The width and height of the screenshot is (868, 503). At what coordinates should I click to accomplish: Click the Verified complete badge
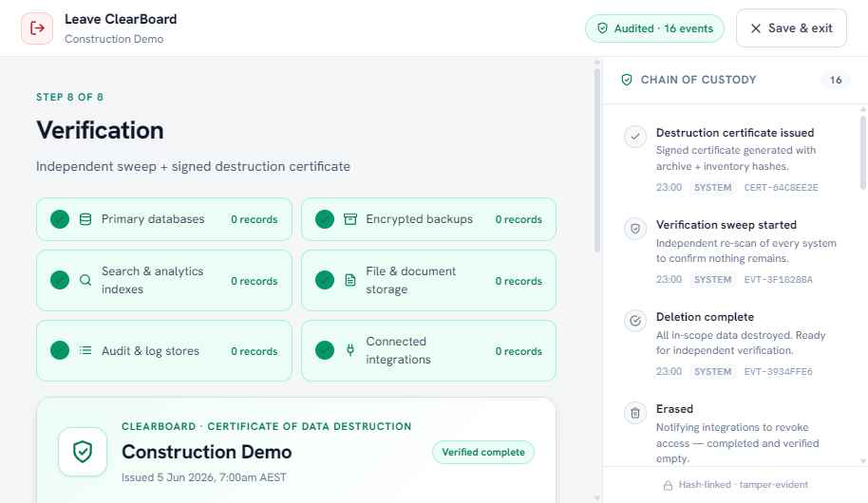tap(483, 452)
